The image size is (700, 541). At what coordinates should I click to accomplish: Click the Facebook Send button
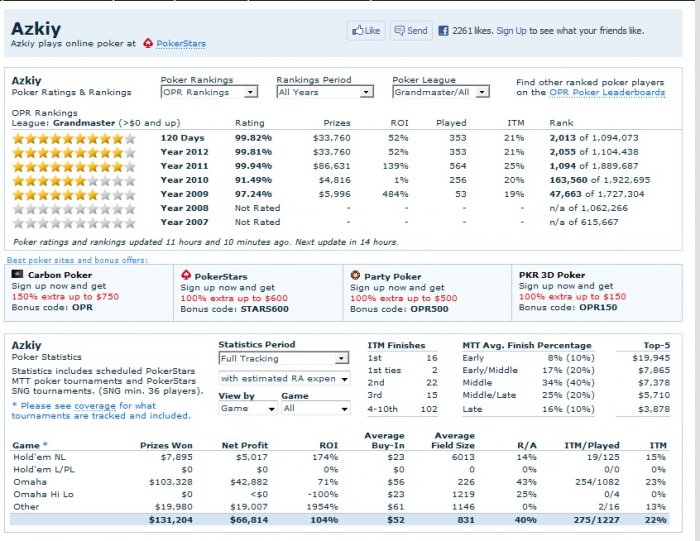pos(410,31)
